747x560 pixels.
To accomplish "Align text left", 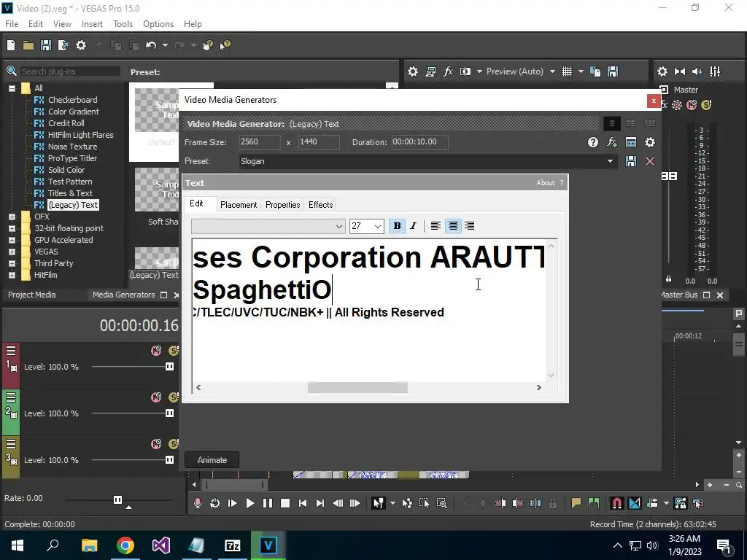I will 436,226.
